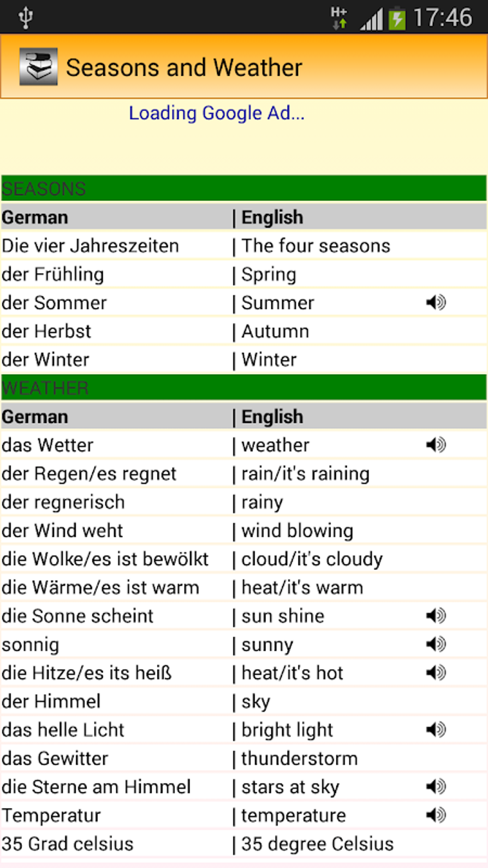
Task: Tap the books app icon in header
Action: pos(38,67)
